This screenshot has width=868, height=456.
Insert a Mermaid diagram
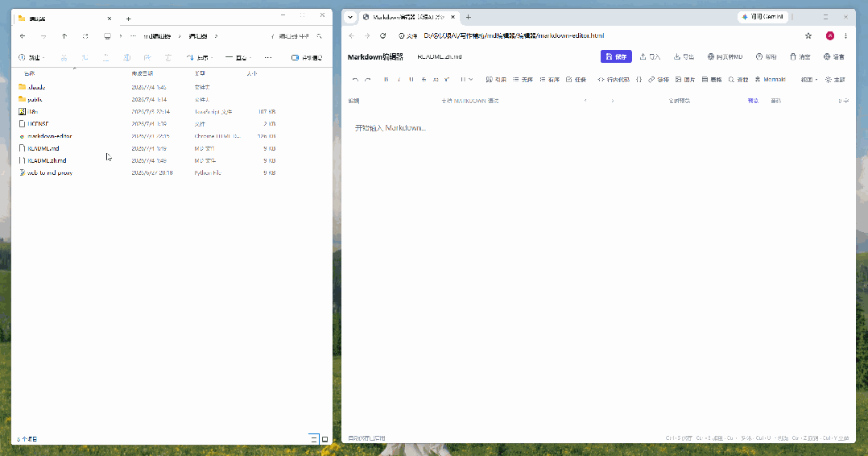click(x=770, y=80)
